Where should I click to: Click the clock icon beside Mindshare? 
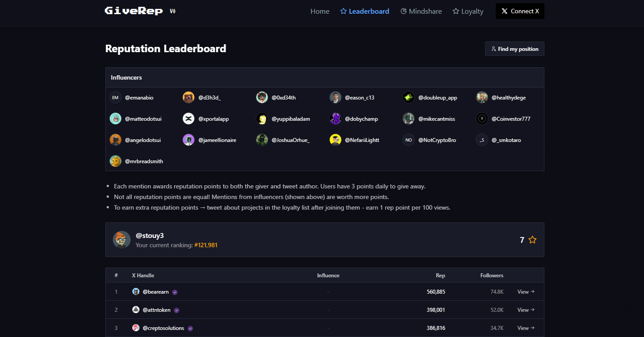click(x=404, y=11)
